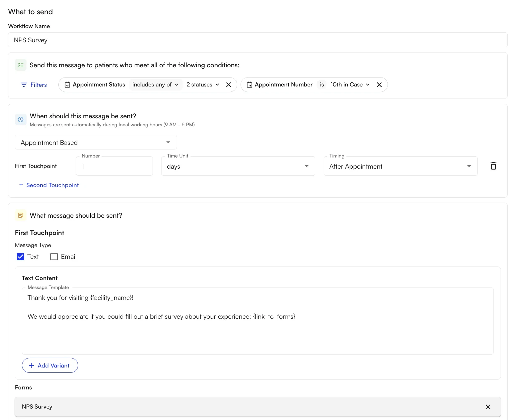Click the Workflow Name input field
Image resolution: width=512 pixels, height=420 pixels.
[x=256, y=40]
